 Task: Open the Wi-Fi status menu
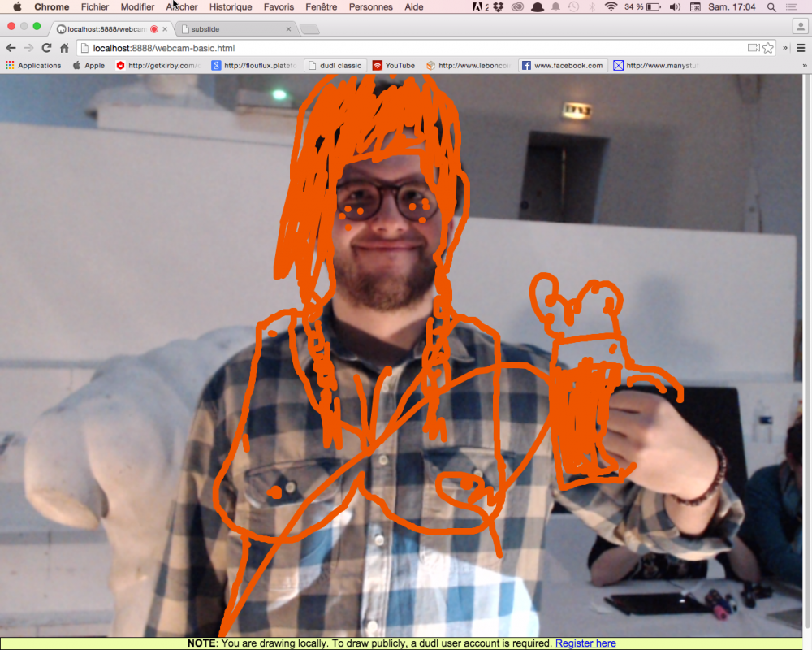coord(611,6)
